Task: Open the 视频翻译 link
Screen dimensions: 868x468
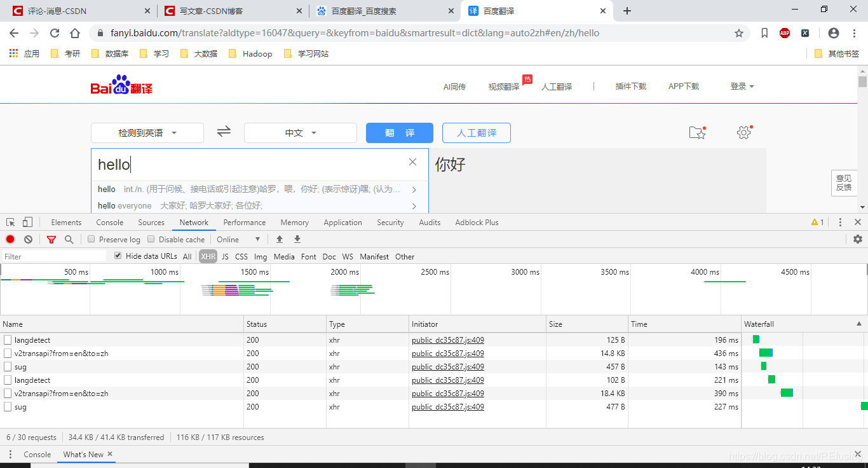Action: click(x=504, y=86)
